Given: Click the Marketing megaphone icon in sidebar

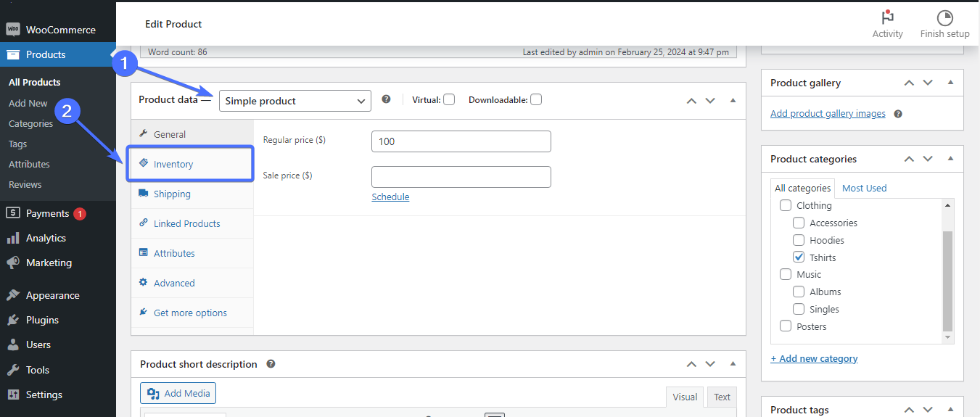Looking at the screenshot, I should (13, 263).
